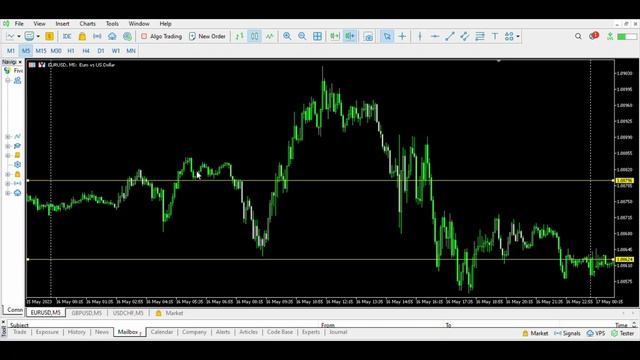Click the upper yellow price label 1.08796
The height and width of the screenshot is (360, 640).
pyautogui.click(x=624, y=180)
